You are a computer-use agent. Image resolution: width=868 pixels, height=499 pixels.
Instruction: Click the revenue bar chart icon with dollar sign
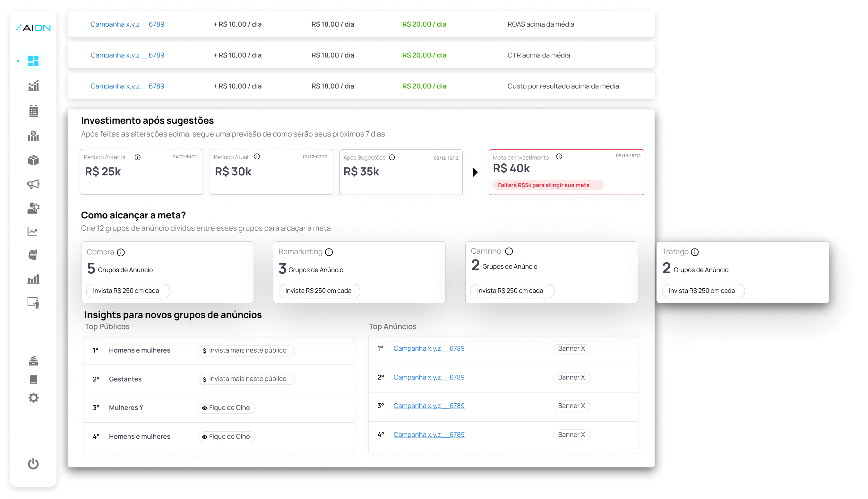point(33,136)
